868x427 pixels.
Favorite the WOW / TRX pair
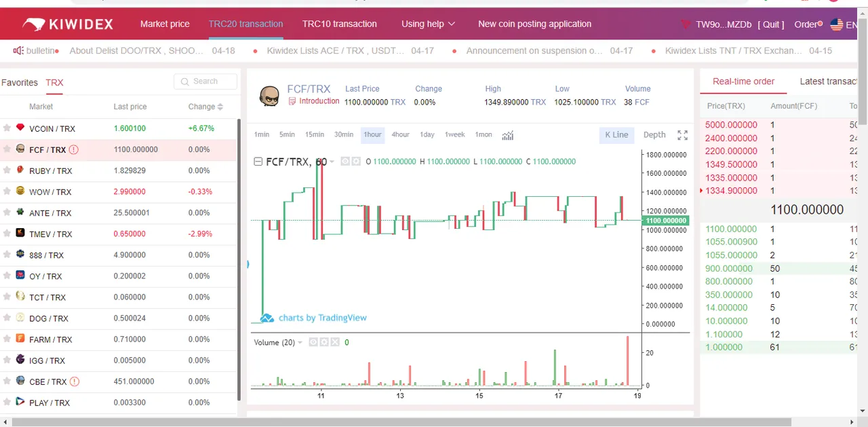point(7,191)
